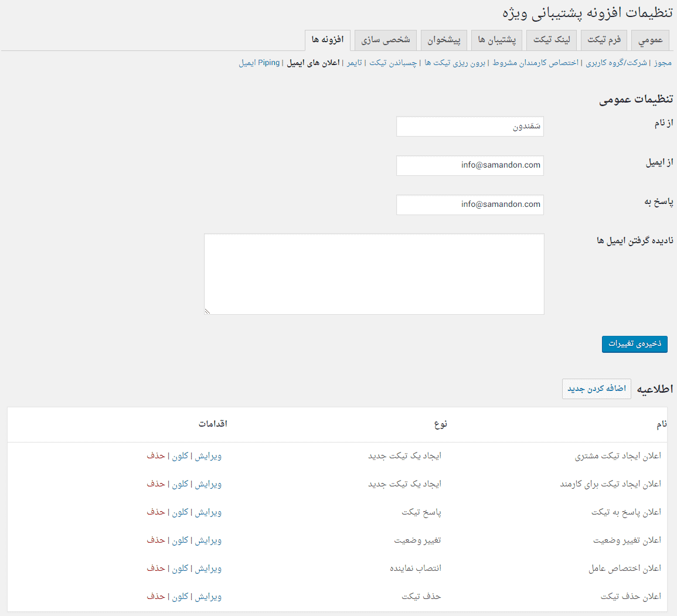Click type cell حذف تیکت
Image resolution: width=677 pixels, height=616 pixels.
[421, 597]
